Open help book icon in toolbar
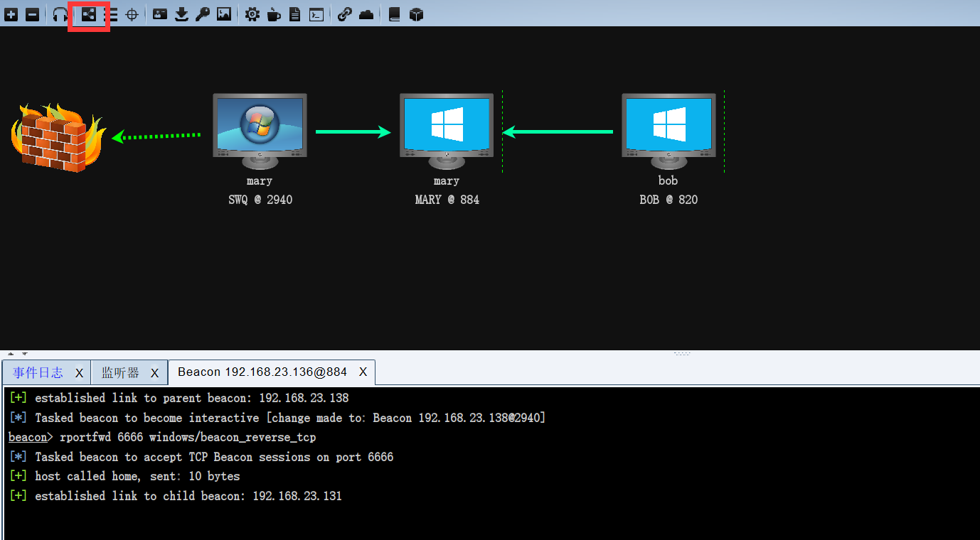The height and width of the screenshot is (540, 980). click(395, 14)
